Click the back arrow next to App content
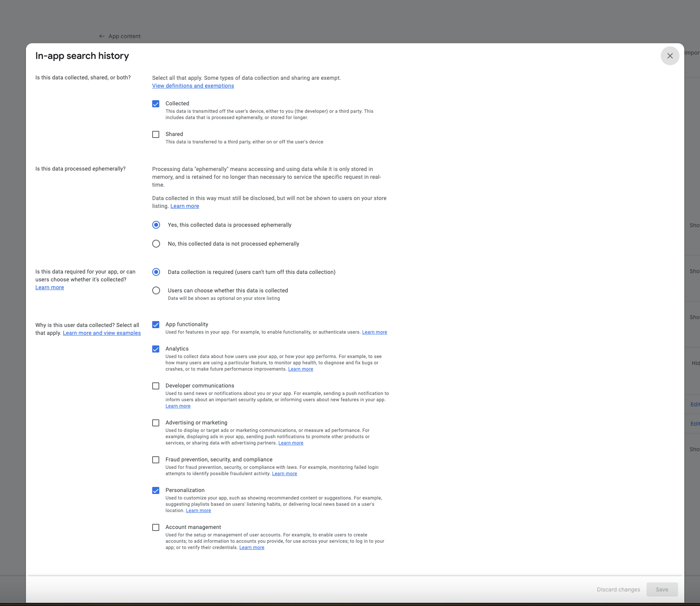The height and width of the screenshot is (606, 700). click(x=102, y=36)
